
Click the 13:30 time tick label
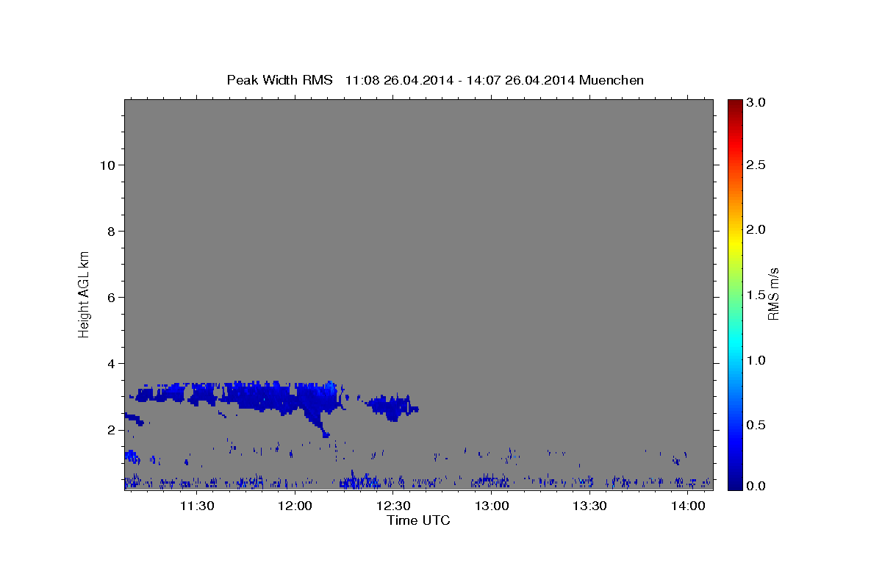589,506
